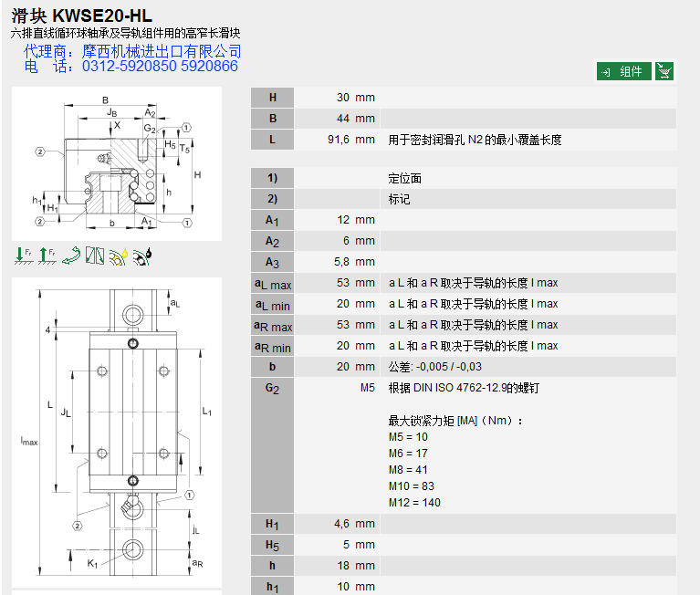Click the 定位面 description in row 1)
The image size is (700, 595).
coord(405,179)
